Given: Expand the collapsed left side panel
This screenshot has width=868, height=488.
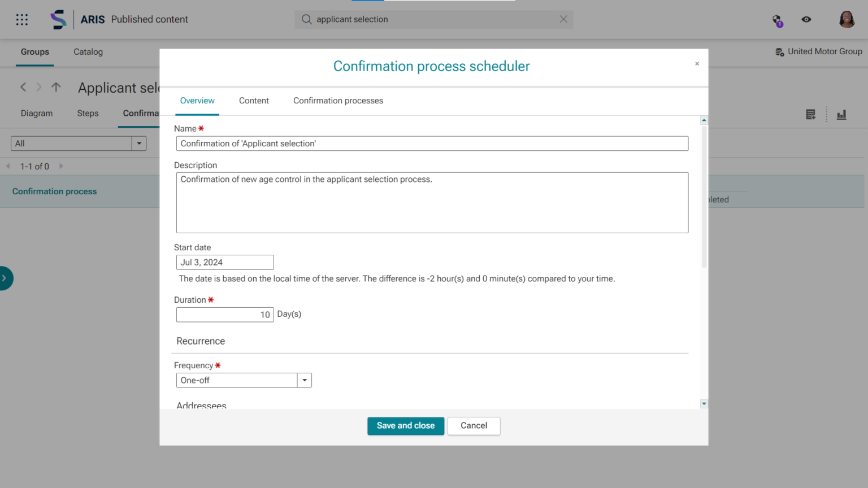Looking at the screenshot, I should (6, 278).
